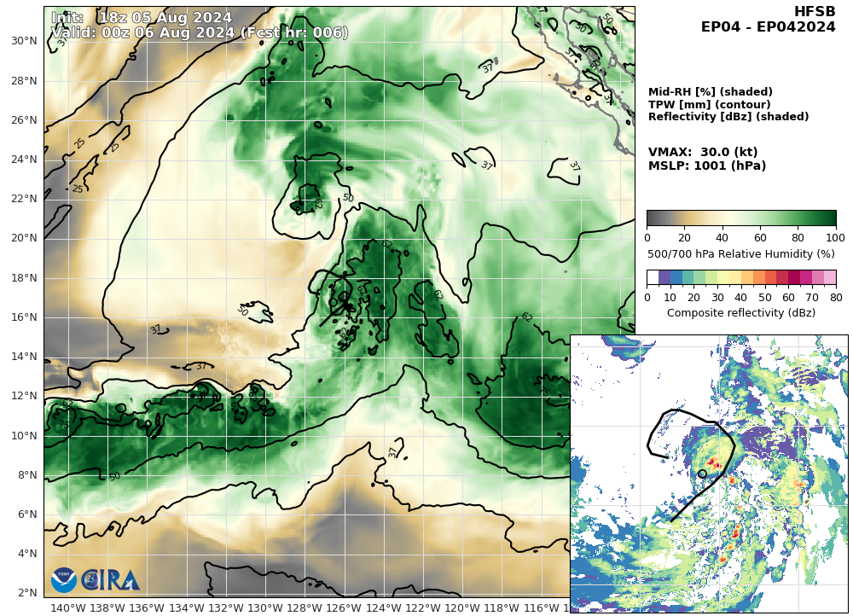Viewport: 853px width, 616px height.
Task: Click the 116°W longitude label
Action: pos(542,607)
